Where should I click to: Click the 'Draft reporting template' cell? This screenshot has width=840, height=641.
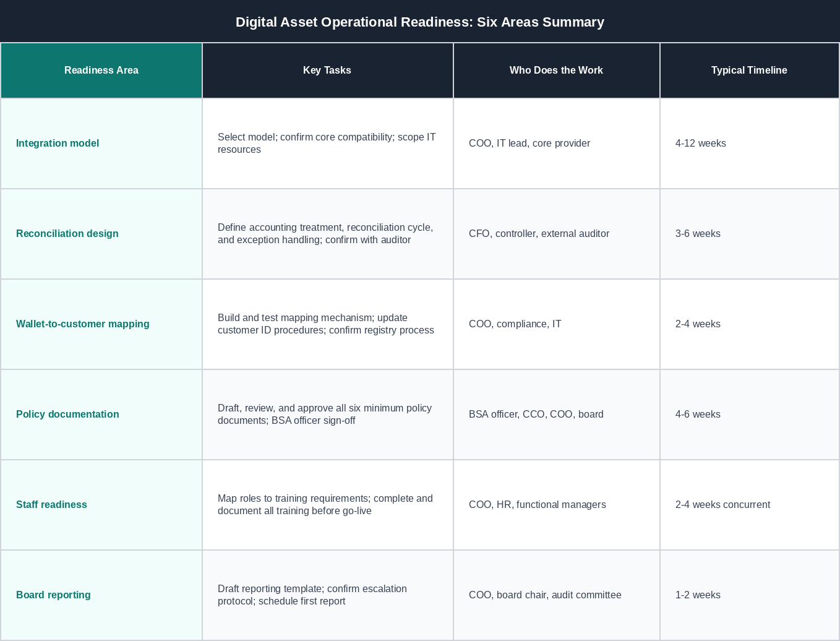pyautogui.click(x=328, y=595)
